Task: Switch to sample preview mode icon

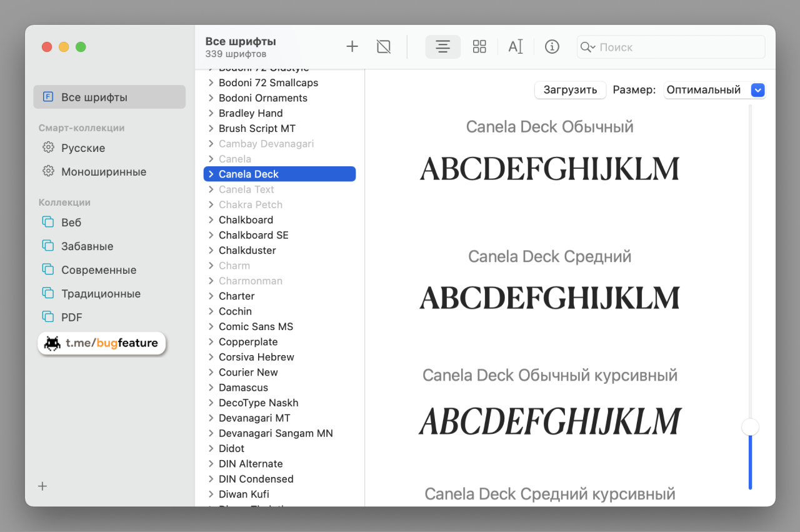Action: (443, 47)
